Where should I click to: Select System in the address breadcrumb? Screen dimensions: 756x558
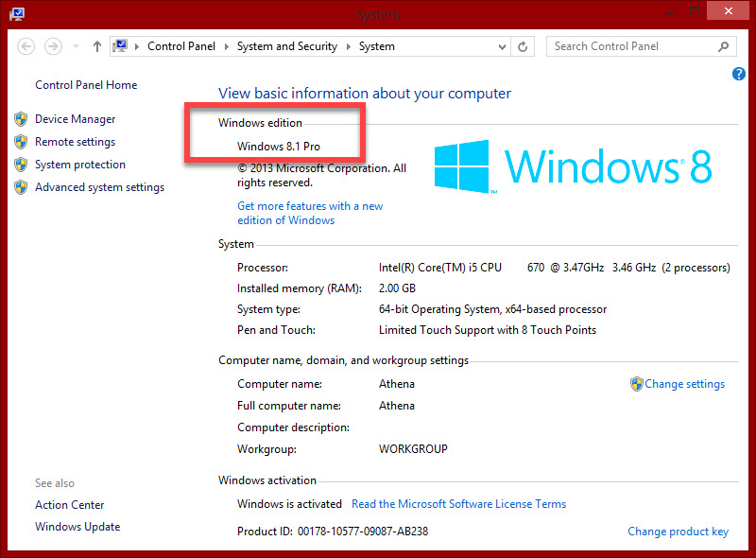tap(376, 46)
